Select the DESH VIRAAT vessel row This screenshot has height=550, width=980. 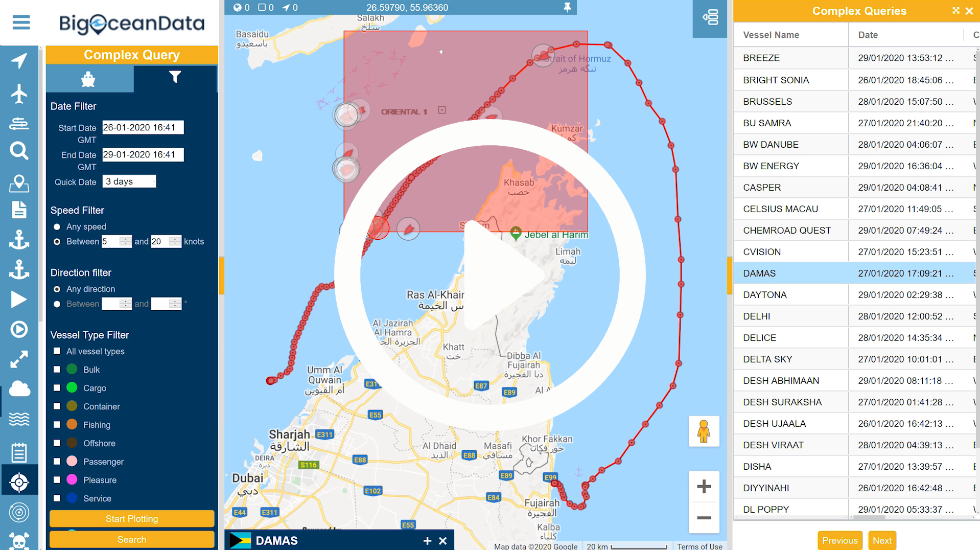point(854,445)
